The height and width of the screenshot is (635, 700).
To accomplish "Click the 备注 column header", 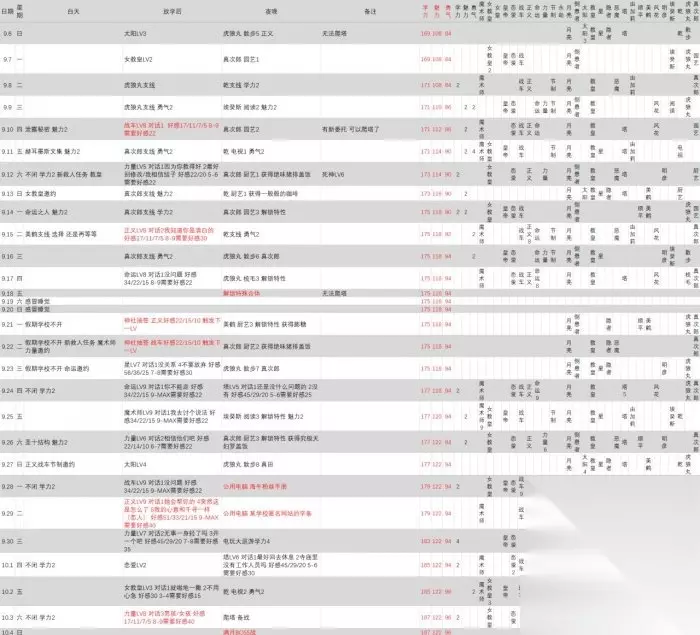I will (370, 11).
